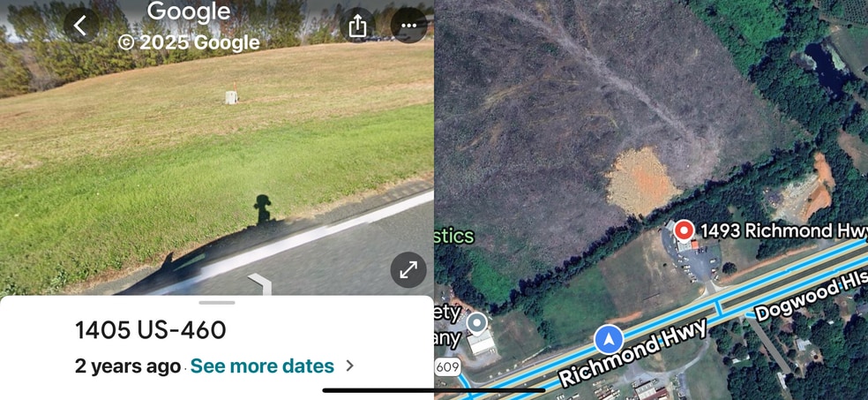Open the 1405 US-460 address title

pyautogui.click(x=151, y=330)
